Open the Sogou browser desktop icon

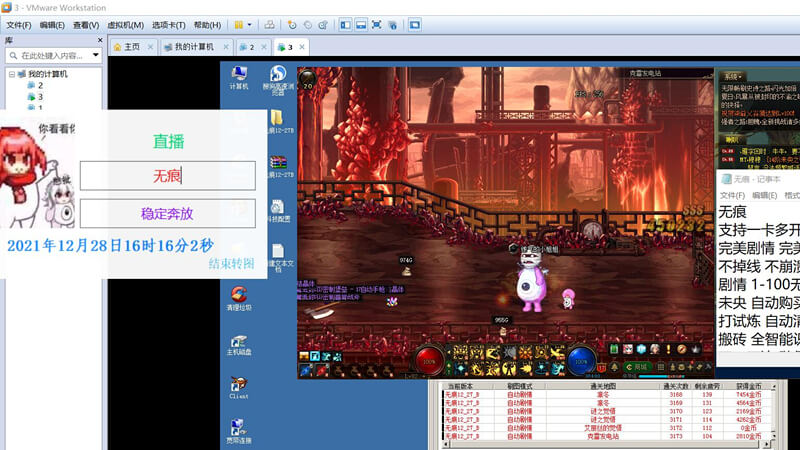278,80
